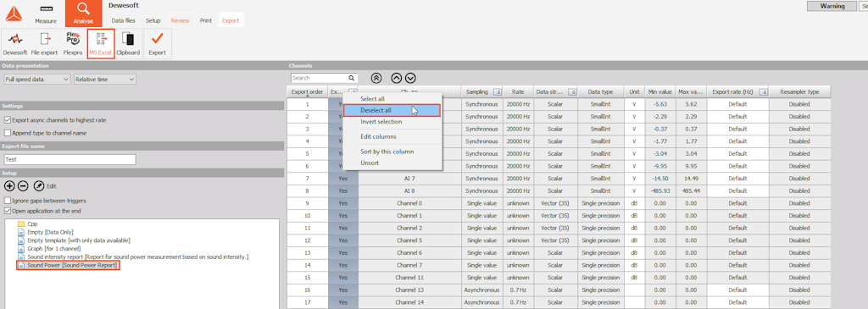The height and width of the screenshot is (309, 868).
Task: Open the Relative time dropdown
Action: pyautogui.click(x=104, y=79)
